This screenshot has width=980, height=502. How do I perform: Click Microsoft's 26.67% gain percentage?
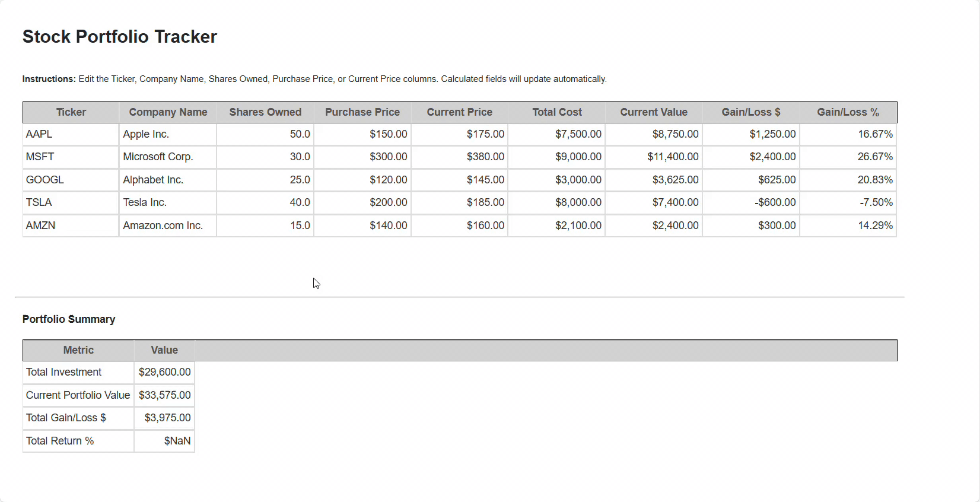848,157
